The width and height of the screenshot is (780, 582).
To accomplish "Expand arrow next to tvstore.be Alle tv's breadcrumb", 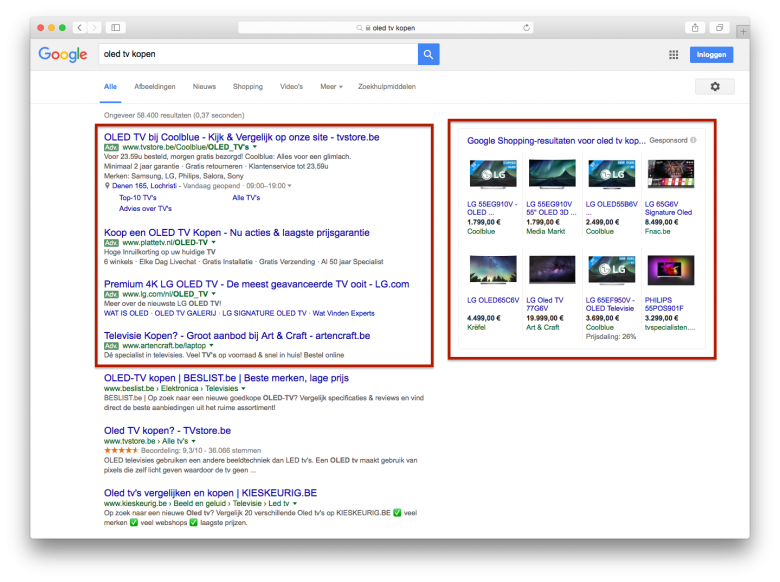I will [x=194, y=441].
